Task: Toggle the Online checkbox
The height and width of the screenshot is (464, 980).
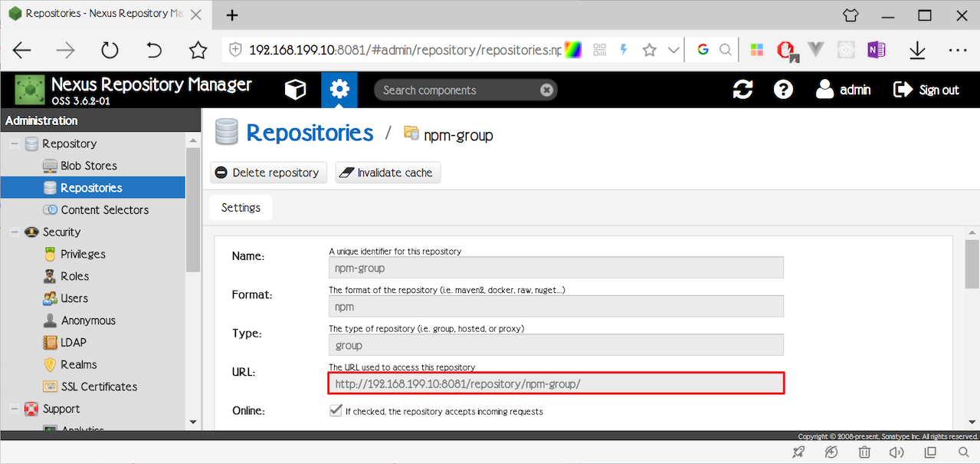Action: pyautogui.click(x=336, y=410)
